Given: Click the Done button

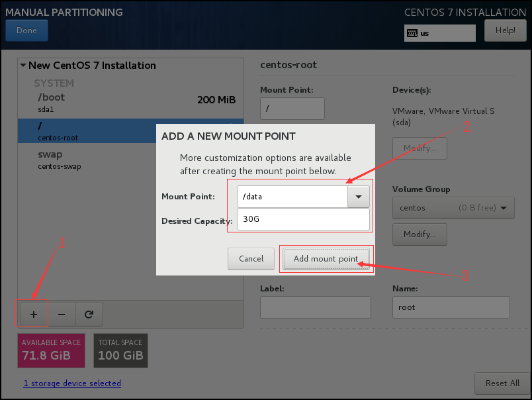Looking at the screenshot, I should pyautogui.click(x=27, y=30).
